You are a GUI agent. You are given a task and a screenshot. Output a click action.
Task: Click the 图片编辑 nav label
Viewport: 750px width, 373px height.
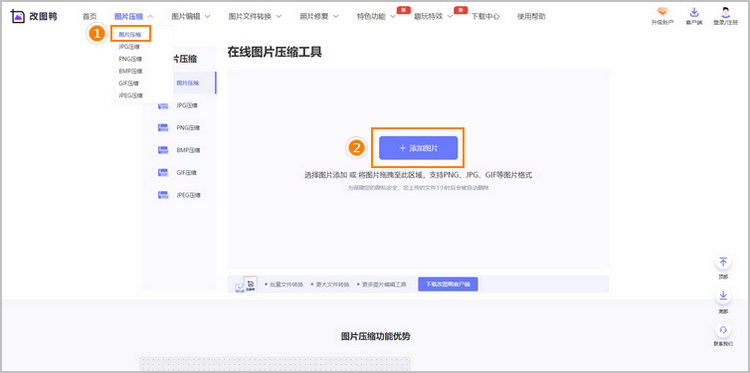click(186, 16)
